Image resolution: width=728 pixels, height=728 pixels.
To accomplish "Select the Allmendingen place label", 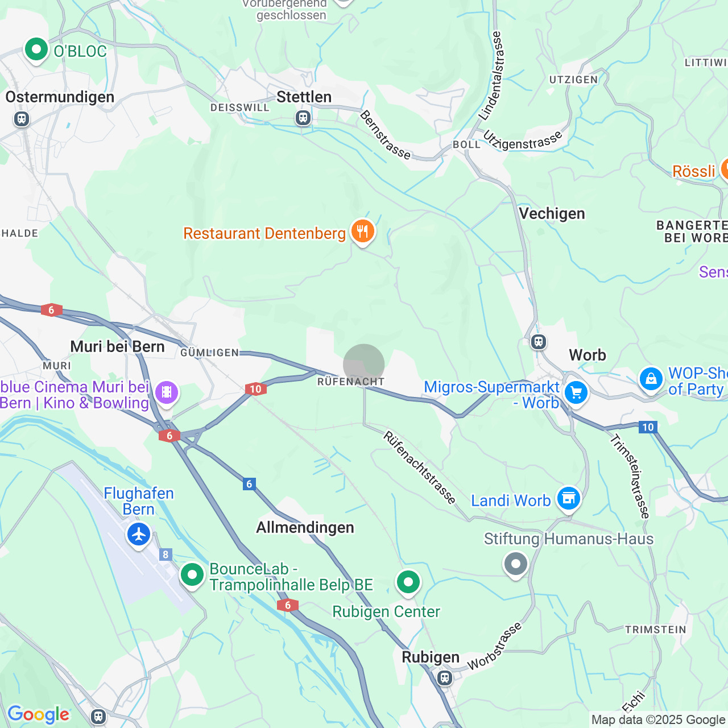I will coord(305,528).
